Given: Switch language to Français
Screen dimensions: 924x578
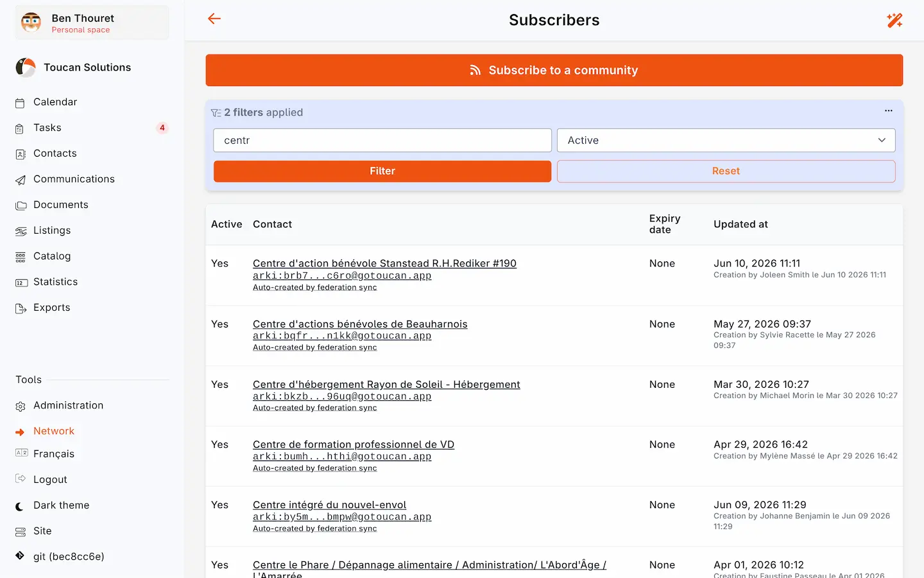Looking at the screenshot, I should click(54, 454).
